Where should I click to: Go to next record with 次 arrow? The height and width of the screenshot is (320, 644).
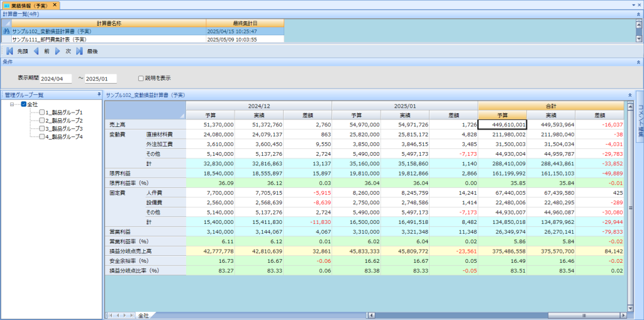point(58,51)
